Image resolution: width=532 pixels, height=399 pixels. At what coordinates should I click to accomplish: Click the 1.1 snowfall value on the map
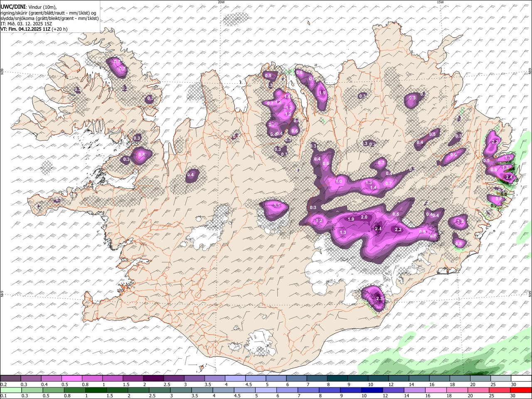(277, 206)
